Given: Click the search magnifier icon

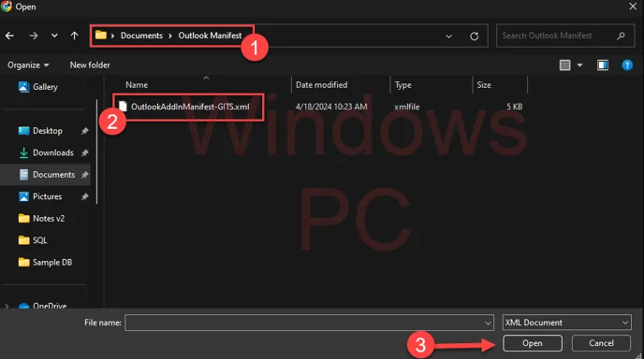Looking at the screenshot, I should 621,36.
